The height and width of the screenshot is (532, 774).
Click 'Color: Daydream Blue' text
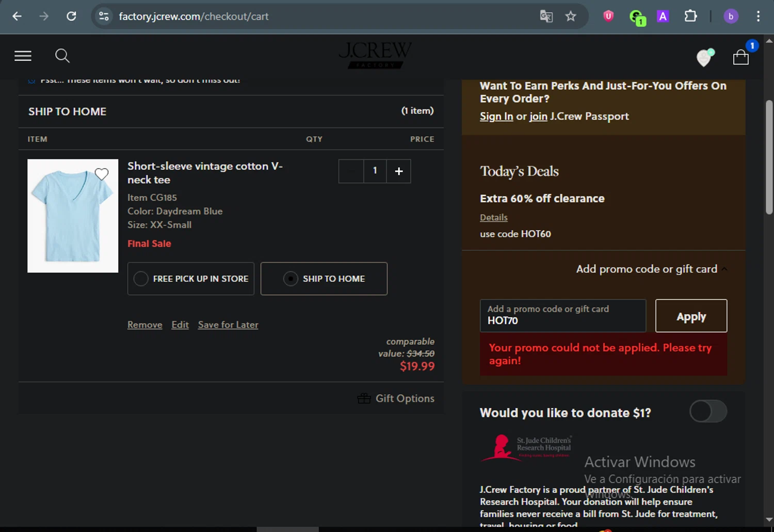click(175, 211)
